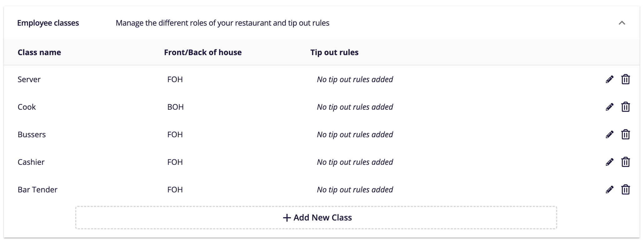This screenshot has width=644, height=242.
Task: Open editor for the Cashier class
Action: tap(609, 162)
